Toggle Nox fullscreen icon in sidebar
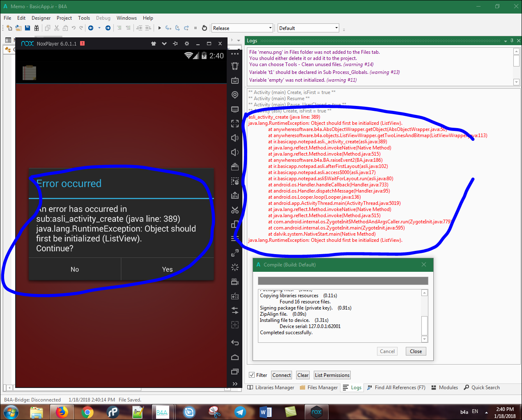Image resolution: width=522 pixels, height=420 pixels. [235, 124]
